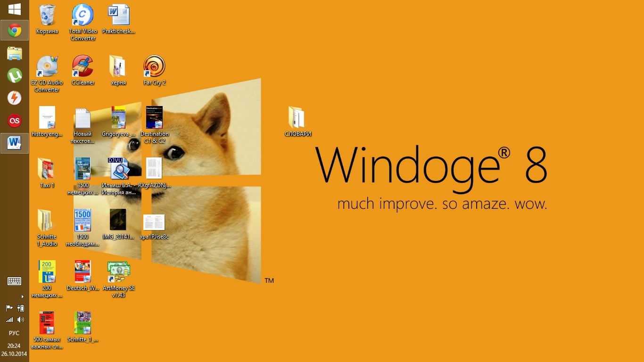Select the 3500 немецких file
644x362 pixels.
click(83, 176)
